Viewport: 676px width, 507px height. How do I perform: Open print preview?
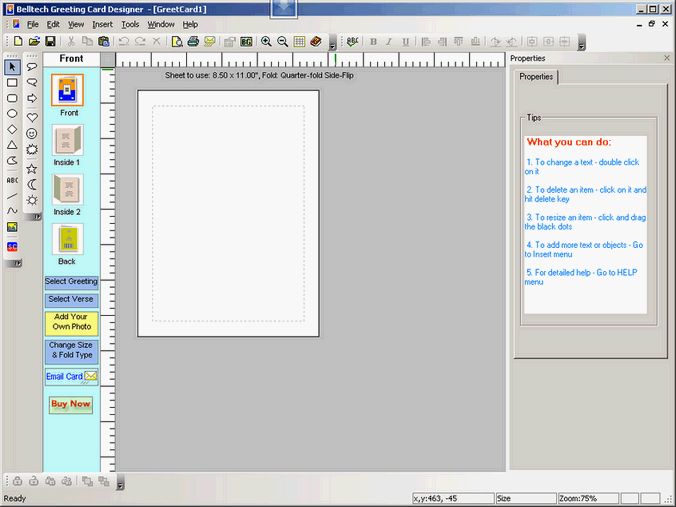pos(177,41)
